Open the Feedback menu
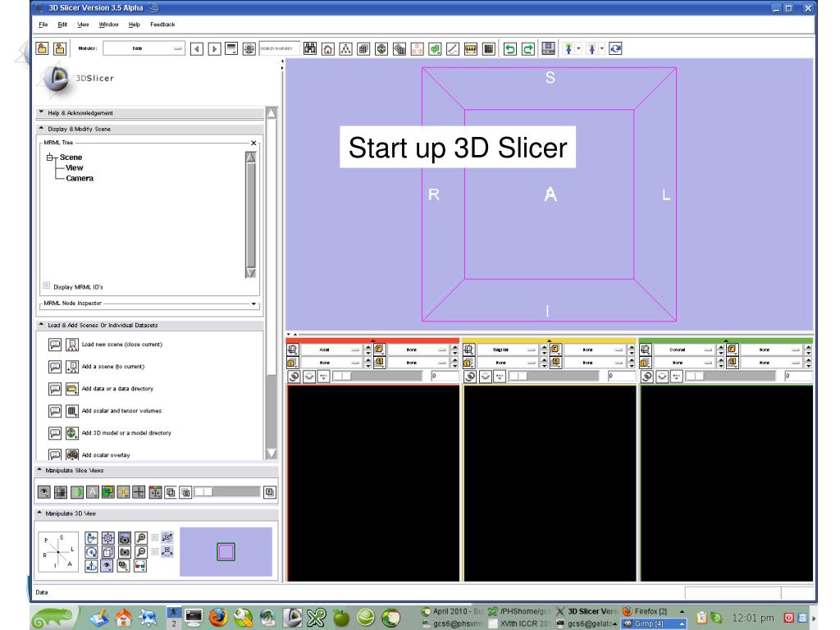The height and width of the screenshot is (630, 840). click(162, 25)
